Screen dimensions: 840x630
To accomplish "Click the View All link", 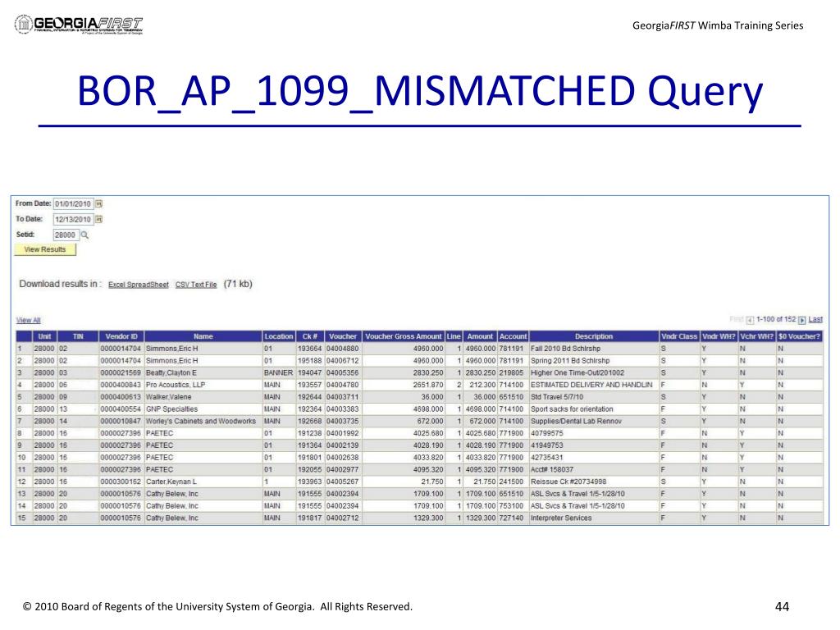I will pos(29,321).
